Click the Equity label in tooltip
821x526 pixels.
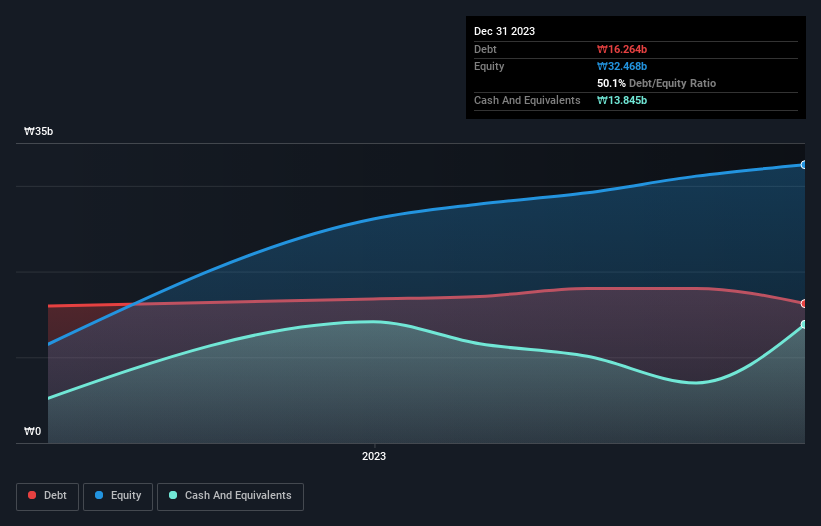coord(489,66)
